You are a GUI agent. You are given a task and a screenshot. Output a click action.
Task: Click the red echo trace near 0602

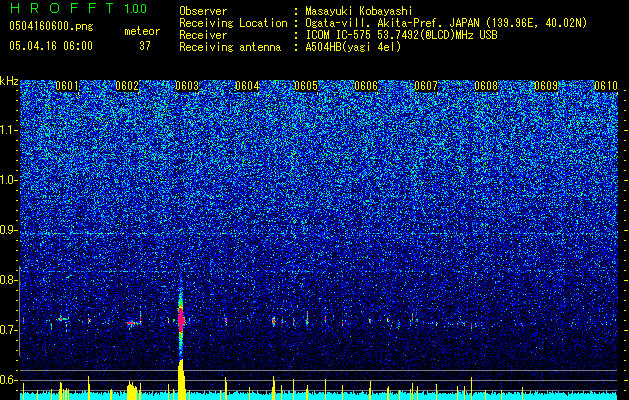(131, 323)
